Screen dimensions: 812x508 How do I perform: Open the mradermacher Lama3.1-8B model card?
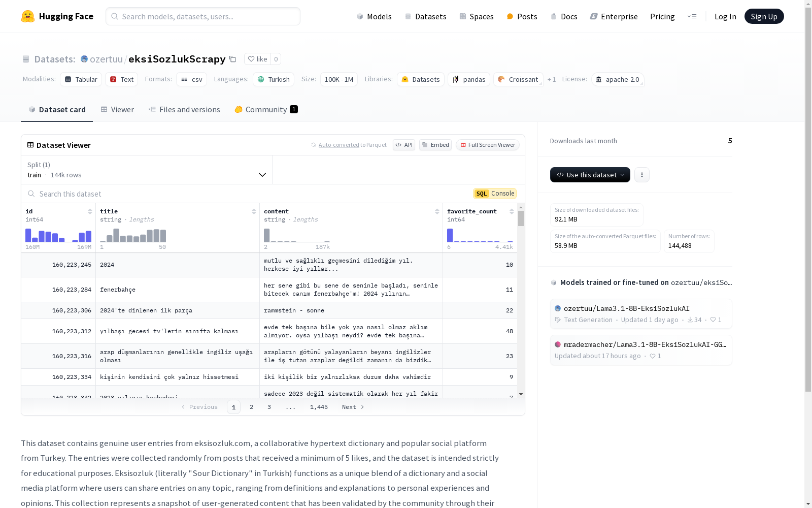point(641,350)
